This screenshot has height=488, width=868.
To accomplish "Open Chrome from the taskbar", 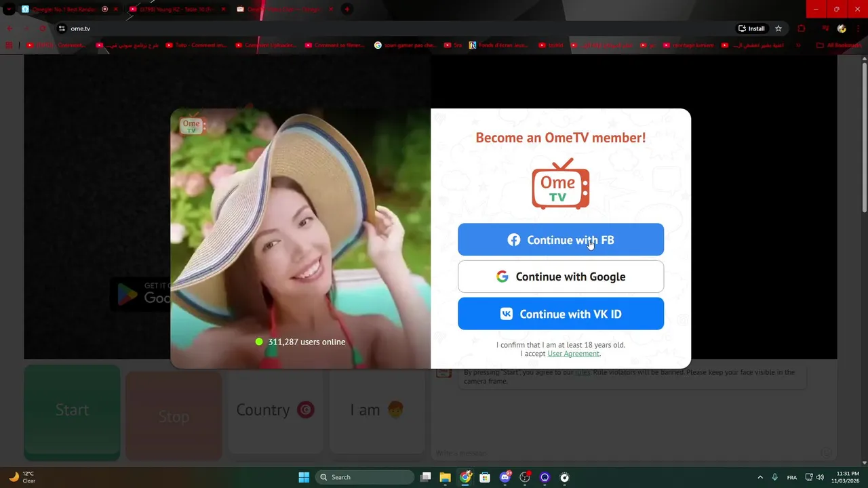I will [x=465, y=477].
